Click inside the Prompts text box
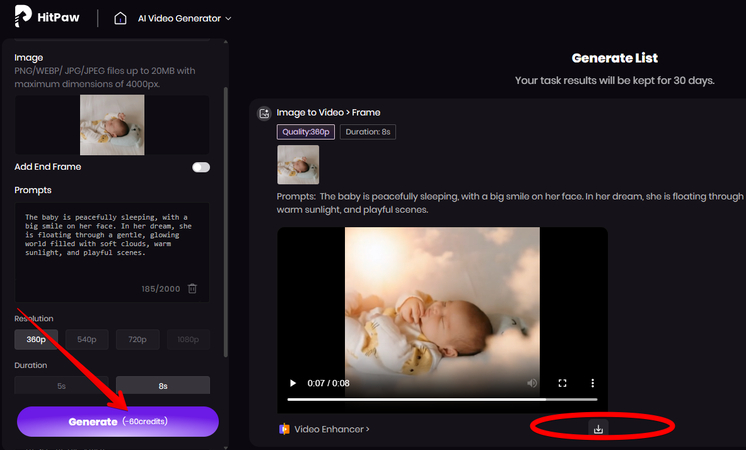The image size is (746, 450). [112, 252]
